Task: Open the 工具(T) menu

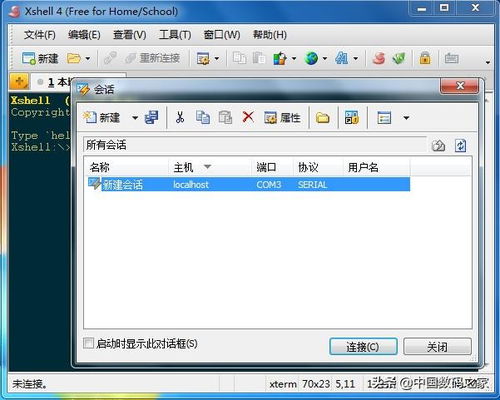Action: [x=175, y=35]
